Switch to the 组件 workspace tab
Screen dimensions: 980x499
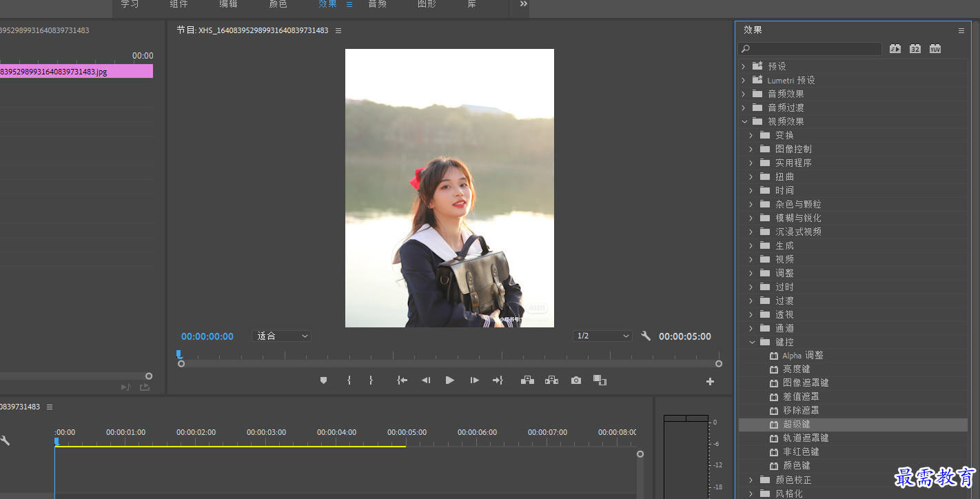point(179,4)
